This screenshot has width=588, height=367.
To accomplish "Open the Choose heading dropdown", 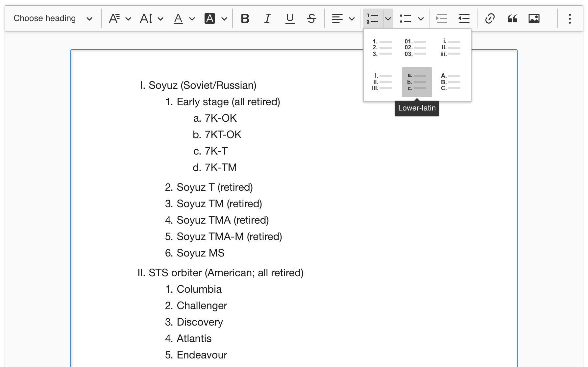I will click(x=53, y=18).
